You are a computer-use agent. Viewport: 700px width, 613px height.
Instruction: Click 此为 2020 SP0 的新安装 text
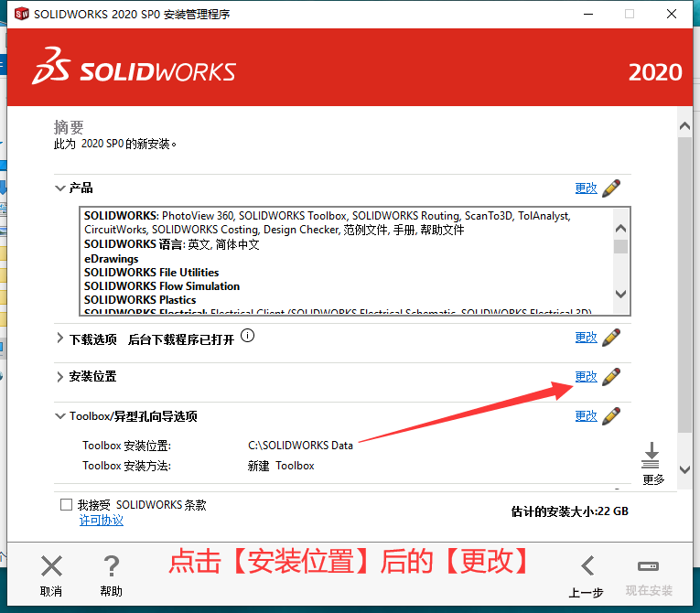pos(114,144)
